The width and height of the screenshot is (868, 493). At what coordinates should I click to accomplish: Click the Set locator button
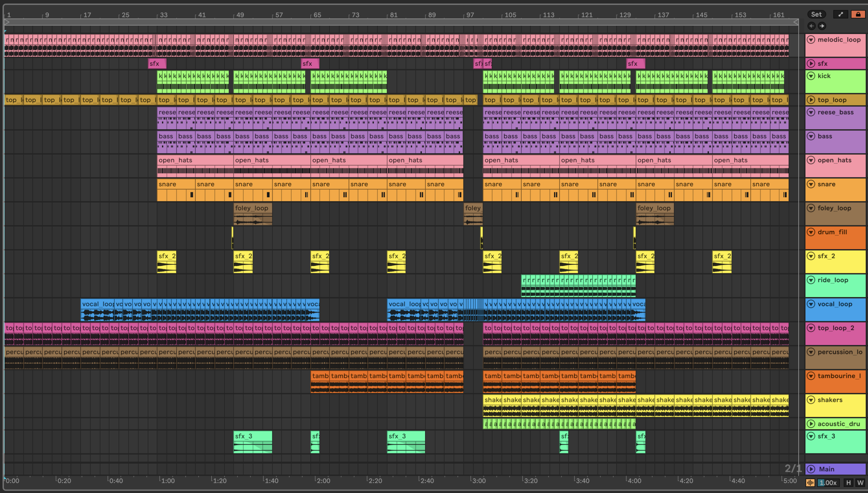pyautogui.click(x=816, y=14)
